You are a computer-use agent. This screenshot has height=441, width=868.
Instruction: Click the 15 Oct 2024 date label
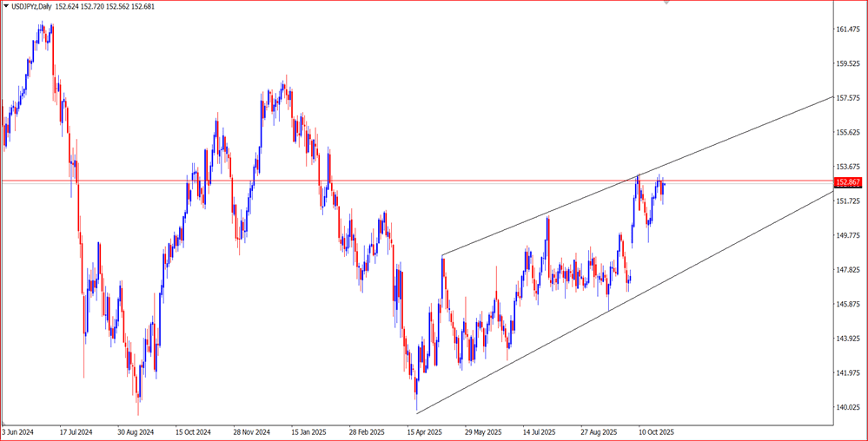(193, 431)
